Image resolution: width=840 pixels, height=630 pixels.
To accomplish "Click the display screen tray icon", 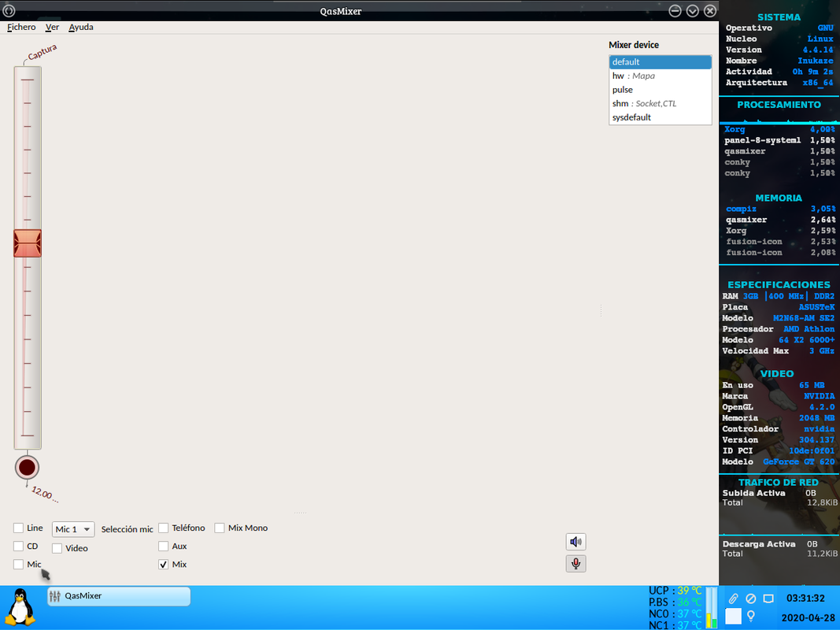I will click(768, 598).
